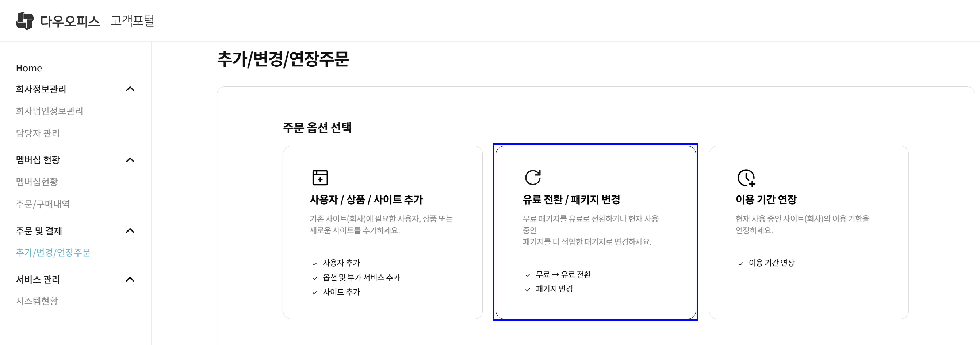Click the 다우오피스 logo icon
980x345 pixels.
pyautogui.click(x=25, y=21)
